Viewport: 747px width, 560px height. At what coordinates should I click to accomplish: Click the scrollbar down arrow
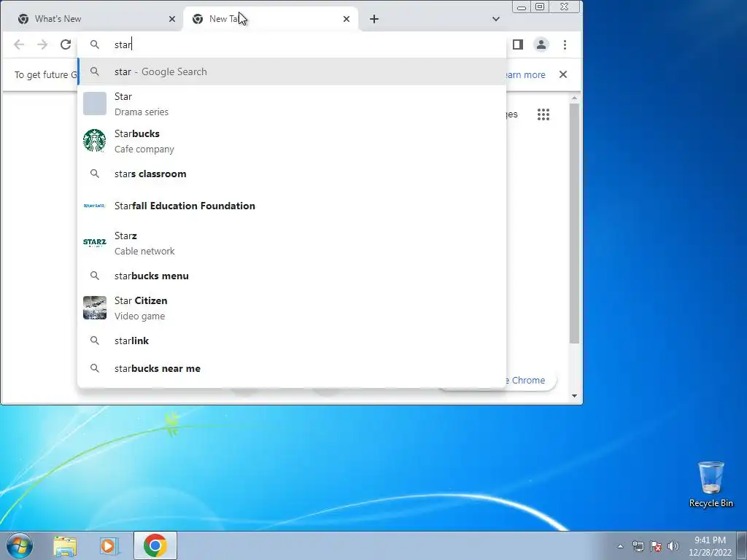coord(574,396)
